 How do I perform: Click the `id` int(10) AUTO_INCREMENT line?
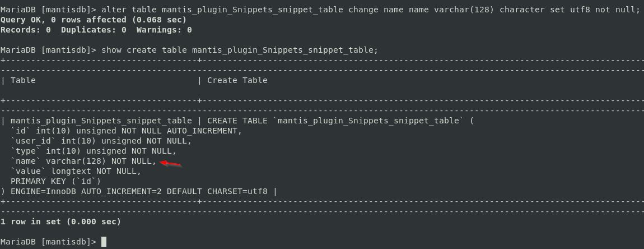click(x=126, y=131)
